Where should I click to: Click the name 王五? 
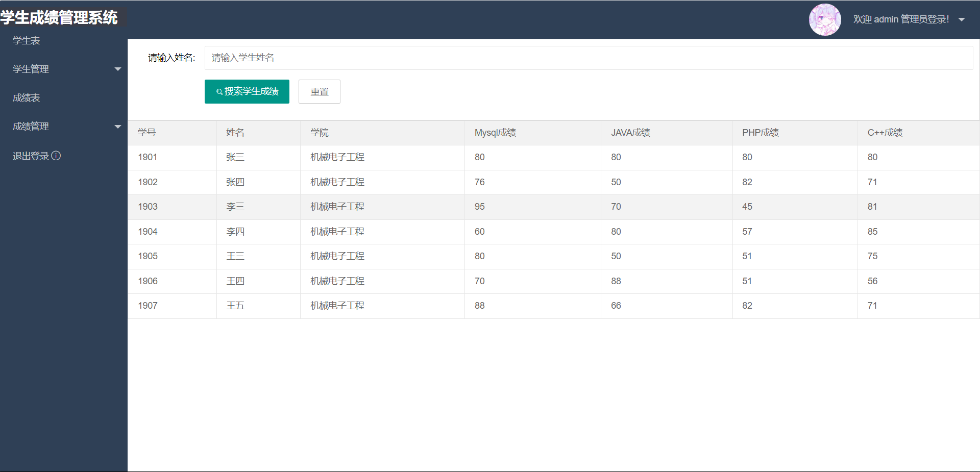click(x=235, y=306)
